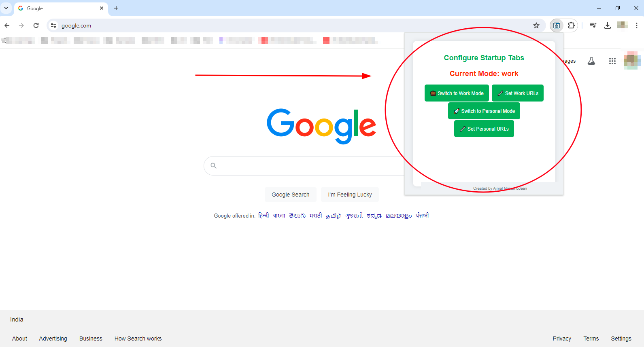
Task: Reload the Google page
Action: [36, 25]
